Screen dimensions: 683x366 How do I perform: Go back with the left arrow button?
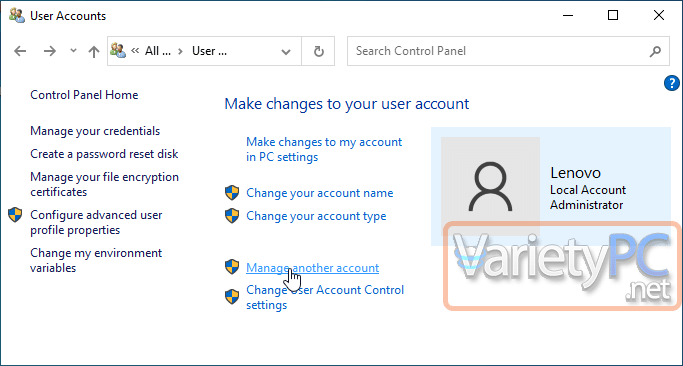[20, 51]
